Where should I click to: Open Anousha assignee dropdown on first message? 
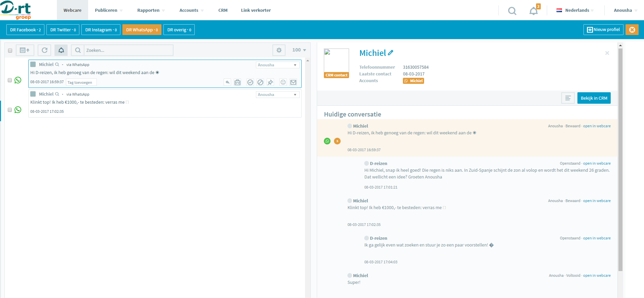[x=277, y=65]
